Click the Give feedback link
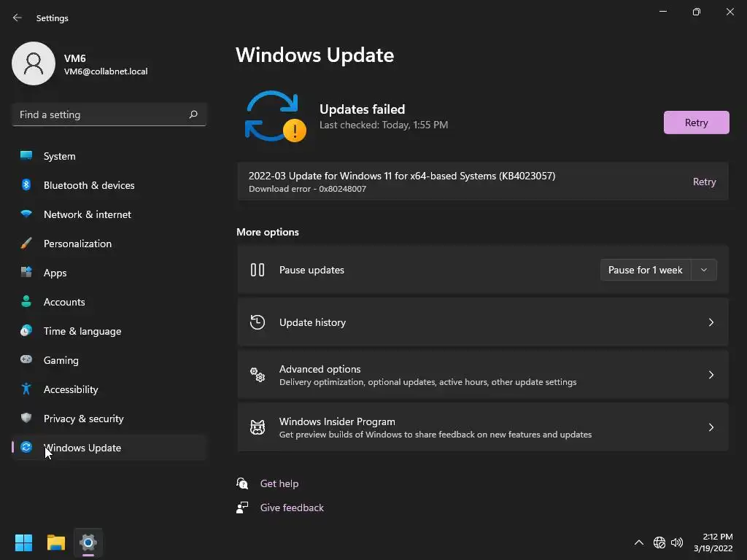747x560 pixels. pos(292,507)
